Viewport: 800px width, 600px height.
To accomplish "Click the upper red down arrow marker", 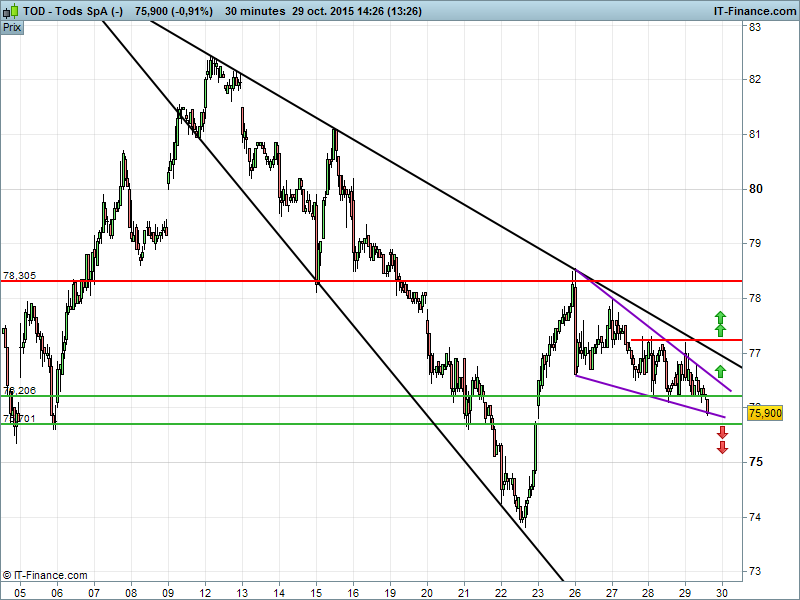I will [x=722, y=433].
